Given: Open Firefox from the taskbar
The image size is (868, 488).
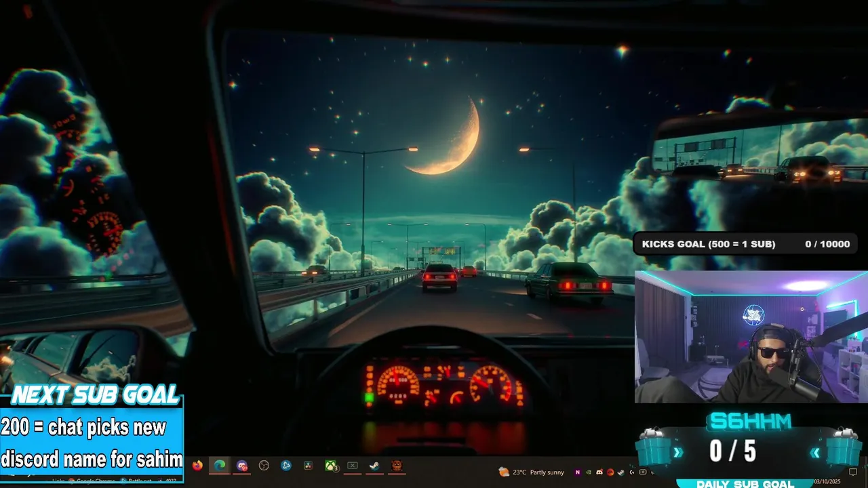Looking at the screenshot, I should click(197, 466).
